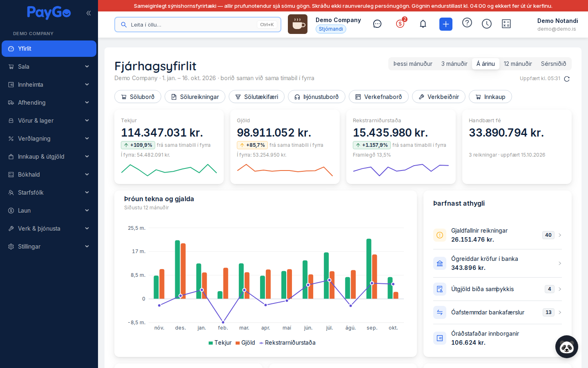This screenshot has height=368, width=588.
Task: Expand the Bókhald menu
Action: pyautogui.click(x=49, y=175)
